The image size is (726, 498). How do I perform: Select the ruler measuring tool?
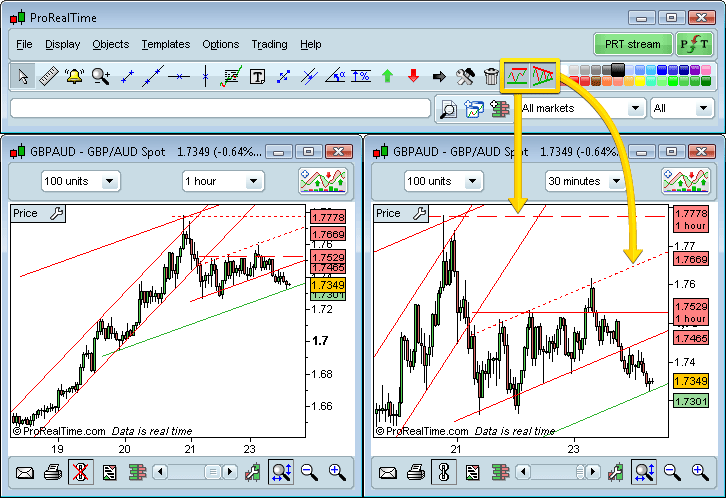[48, 76]
